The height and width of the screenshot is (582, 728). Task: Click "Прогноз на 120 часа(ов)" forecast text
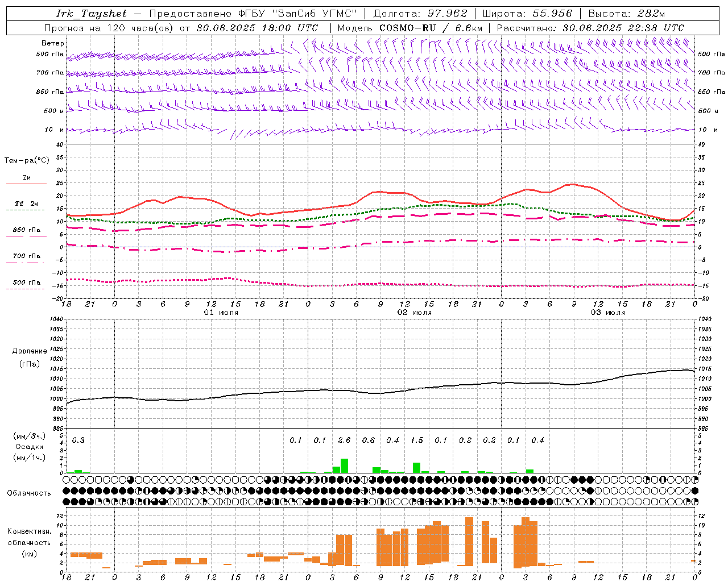click(x=110, y=28)
